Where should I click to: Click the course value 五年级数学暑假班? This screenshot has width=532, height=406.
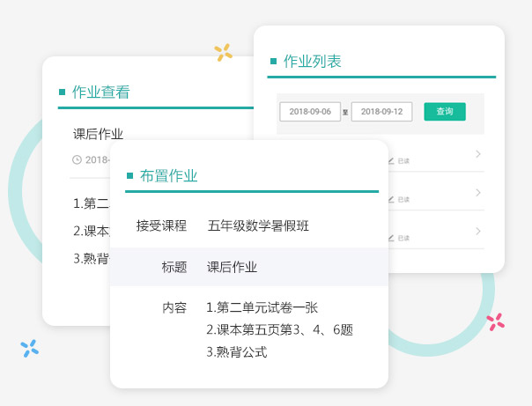[258, 225]
